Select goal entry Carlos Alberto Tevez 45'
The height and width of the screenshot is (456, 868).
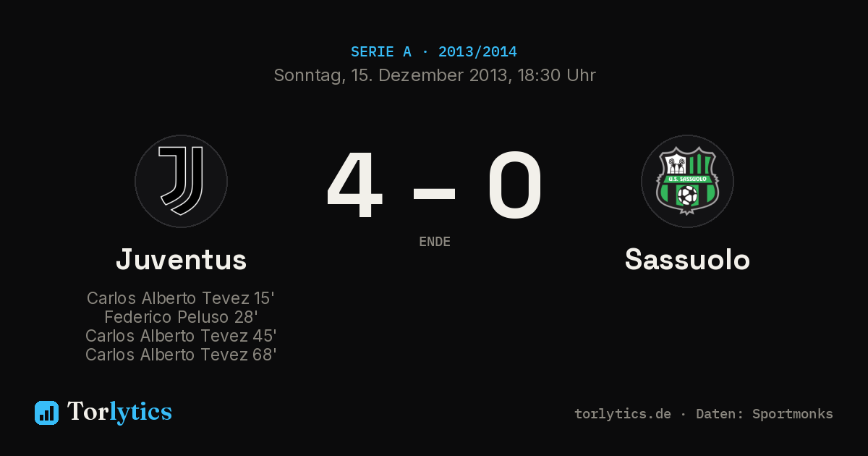click(x=181, y=336)
